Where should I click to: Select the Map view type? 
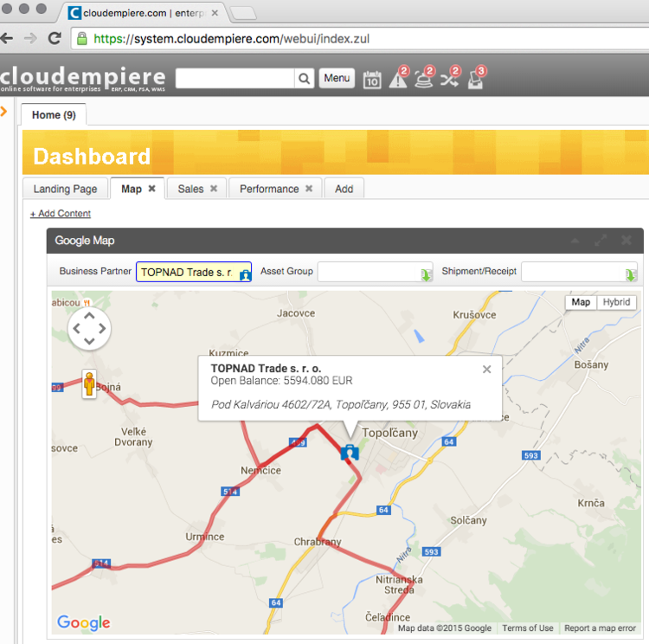581,302
